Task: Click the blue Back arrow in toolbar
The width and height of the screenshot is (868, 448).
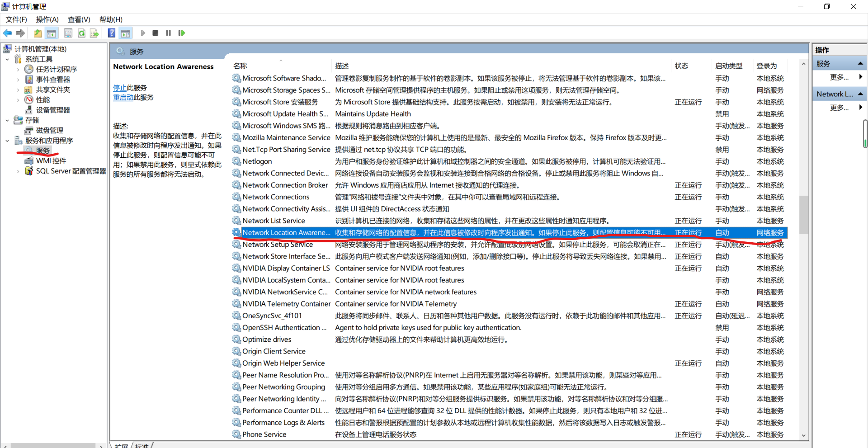Action: 7,33
